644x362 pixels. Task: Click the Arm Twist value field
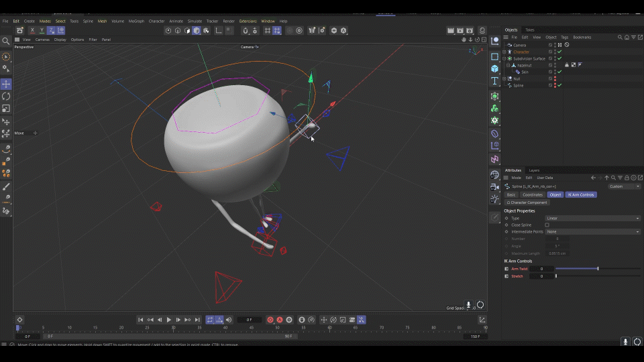point(541,269)
